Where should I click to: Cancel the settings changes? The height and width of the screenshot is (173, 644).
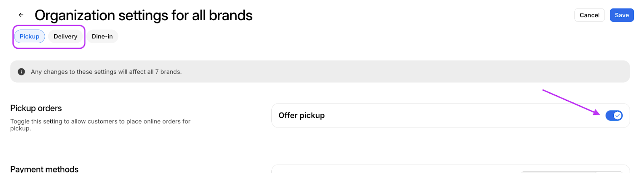pyautogui.click(x=589, y=15)
